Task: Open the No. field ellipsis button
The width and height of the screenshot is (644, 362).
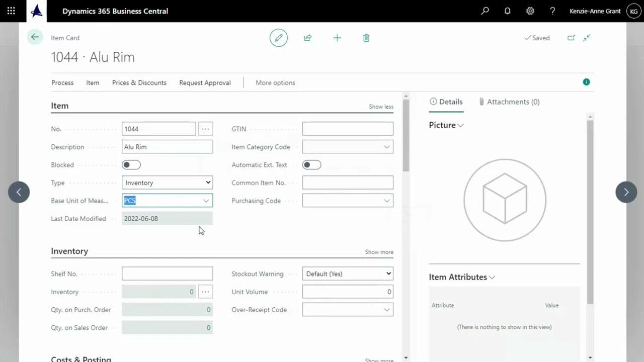Action: 205,129
